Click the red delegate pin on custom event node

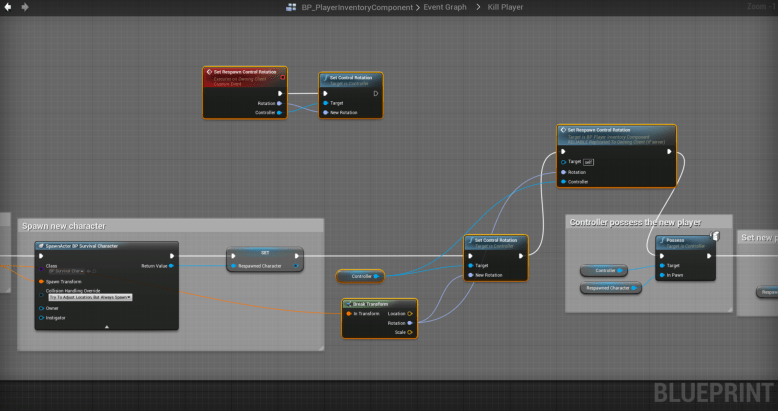(283, 77)
